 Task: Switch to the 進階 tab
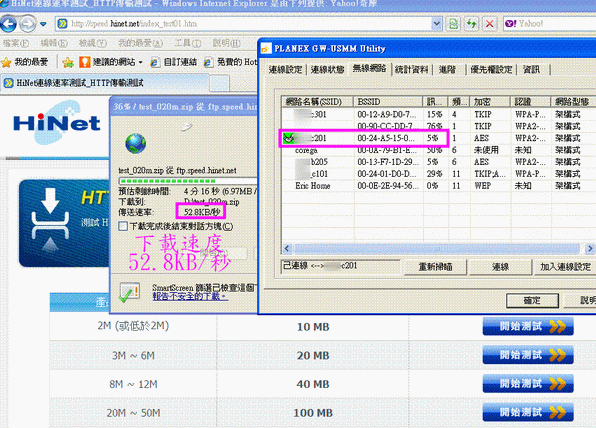pyautogui.click(x=447, y=70)
